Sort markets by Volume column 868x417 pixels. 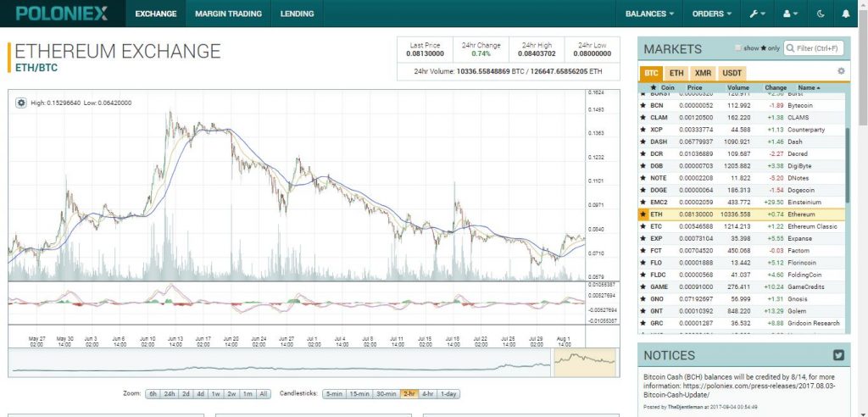[x=738, y=87]
